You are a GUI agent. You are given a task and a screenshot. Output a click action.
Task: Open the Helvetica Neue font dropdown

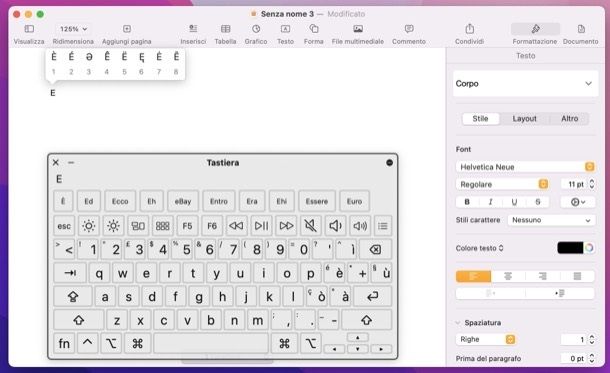coord(525,167)
